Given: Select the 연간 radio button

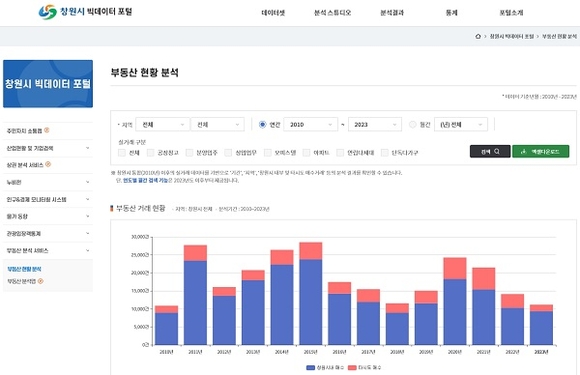Looking at the screenshot, I should (x=262, y=125).
